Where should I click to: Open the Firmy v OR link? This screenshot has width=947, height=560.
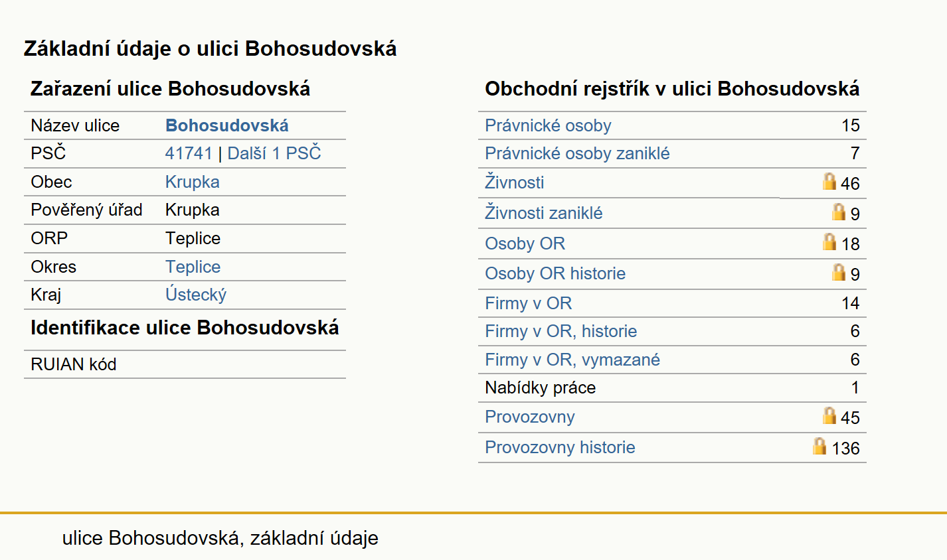point(528,303)
